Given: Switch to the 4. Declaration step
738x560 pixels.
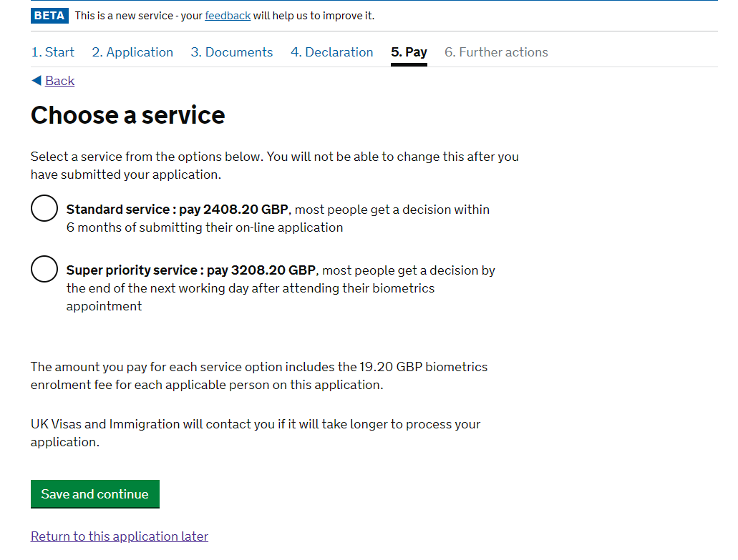Looking at the screenshot, I should (x=332, y=52).
